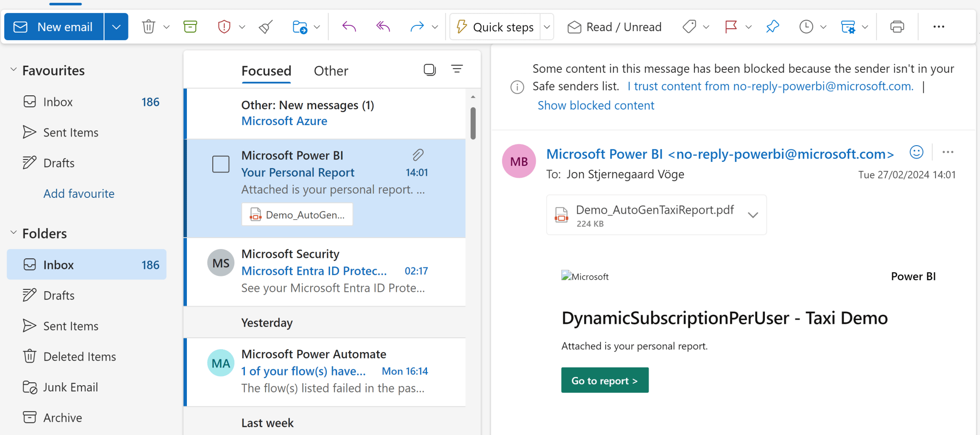Switch to the Other inbox tab
Screen dimensions: 980x435
click(331, 70)
